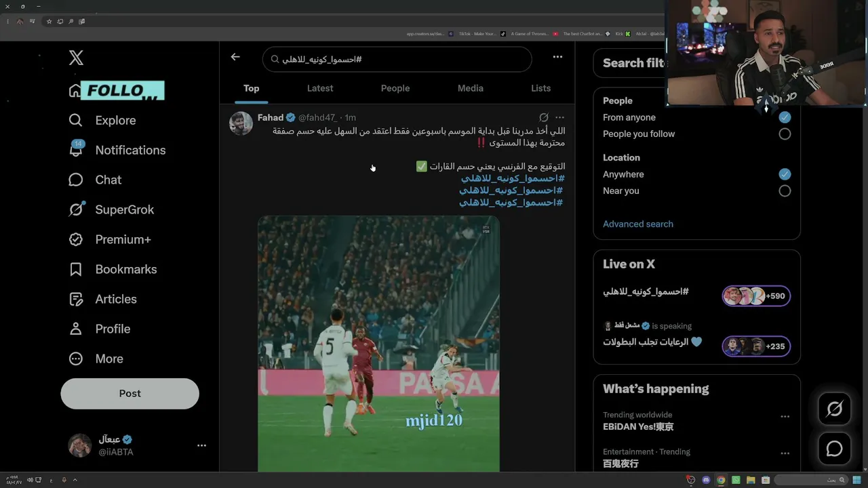Image resolution: width=868 pixels, height=488 pixels.
Task: Click the 'Live on X' heading
Action: [629, 264]
